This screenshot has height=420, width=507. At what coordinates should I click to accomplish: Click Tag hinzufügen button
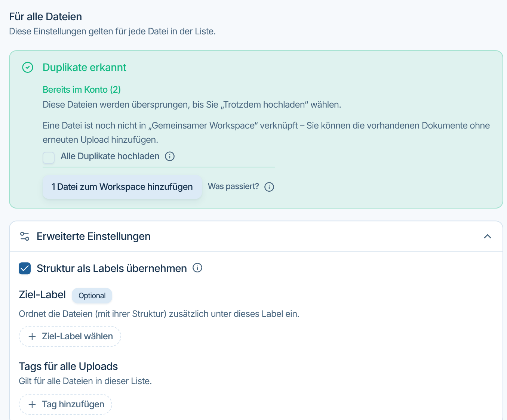(65, 404)
